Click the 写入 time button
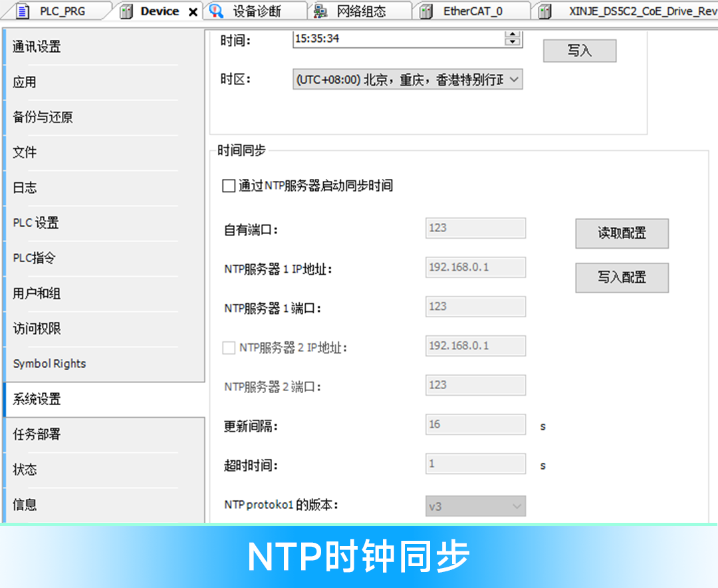The width and height of the screenshot is (718, 588). click(x=579, y=51)
